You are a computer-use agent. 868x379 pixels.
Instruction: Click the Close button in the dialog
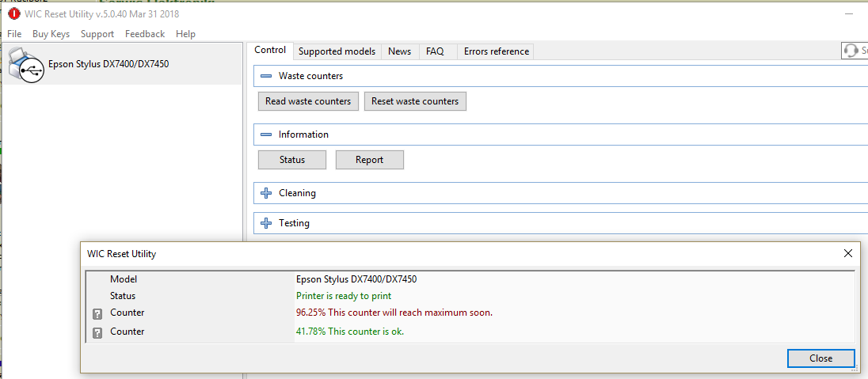tap(821, 358)
